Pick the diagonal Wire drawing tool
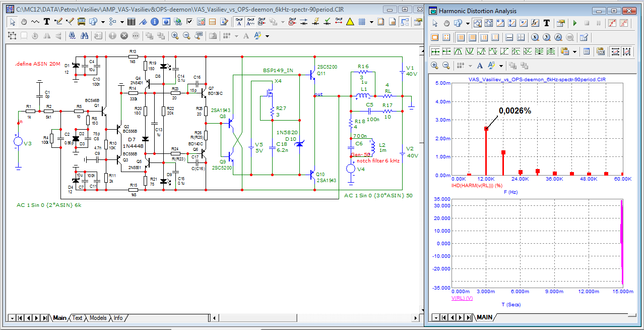This screenshot has height=330, width=644. tap(70, 22)
